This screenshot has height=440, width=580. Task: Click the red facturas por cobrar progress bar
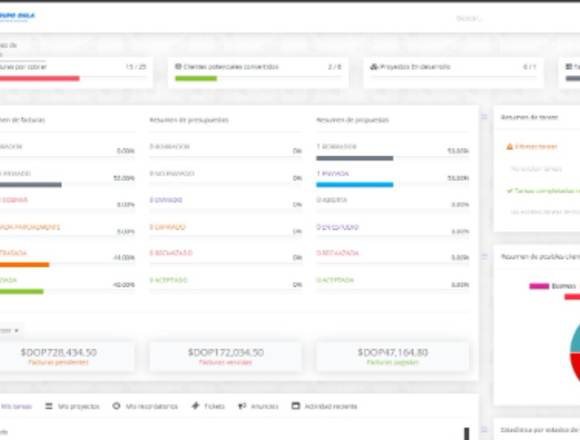[x=39, y=78]
